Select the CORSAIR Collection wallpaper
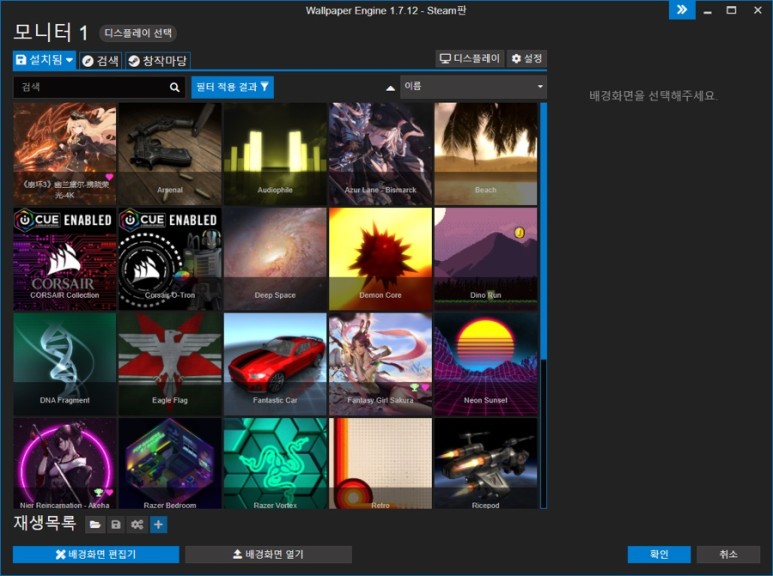Viewport: 773px width, 576px height. coord(65,259)
